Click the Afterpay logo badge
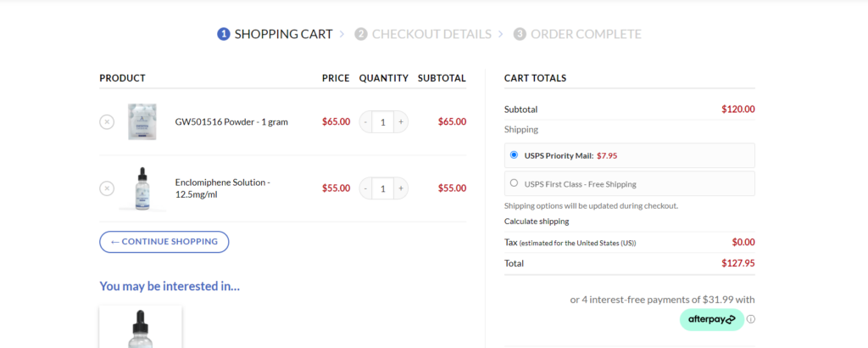The width and height of the screenshot is (868, 348). pyautogui.click(x=711, y=320)
